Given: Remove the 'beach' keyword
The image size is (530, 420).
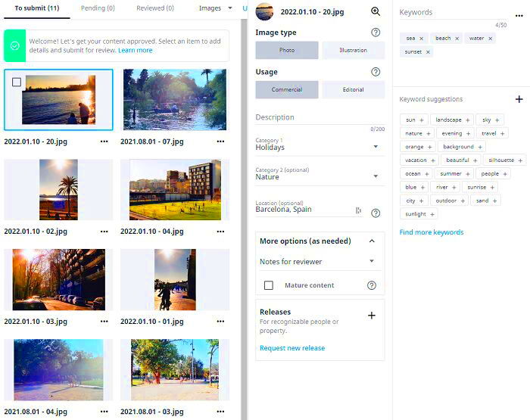Looking at the screenshot, I should pos(457,39).
